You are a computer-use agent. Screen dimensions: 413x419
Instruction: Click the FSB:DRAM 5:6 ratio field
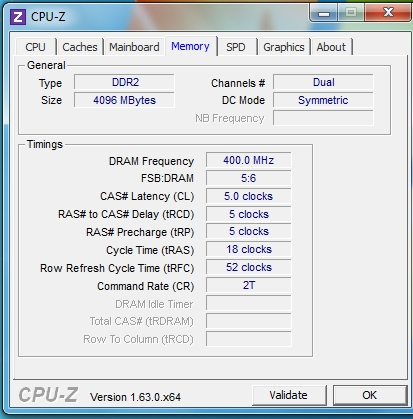249,178
